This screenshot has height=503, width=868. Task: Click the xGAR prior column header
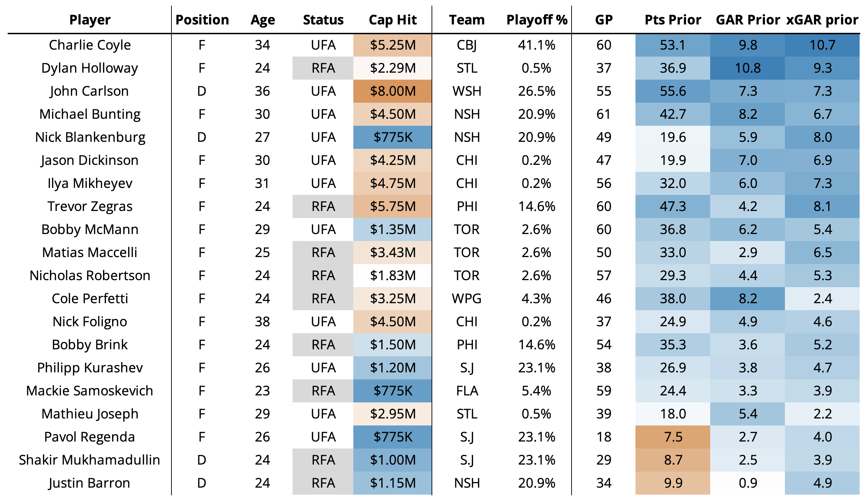click(822, 20)
